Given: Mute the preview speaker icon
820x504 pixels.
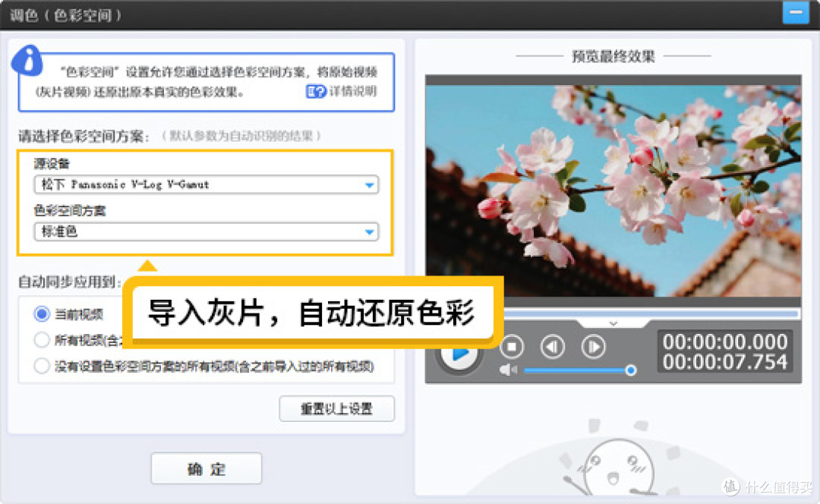Looking at the screenshot, I should coord(508,370).
